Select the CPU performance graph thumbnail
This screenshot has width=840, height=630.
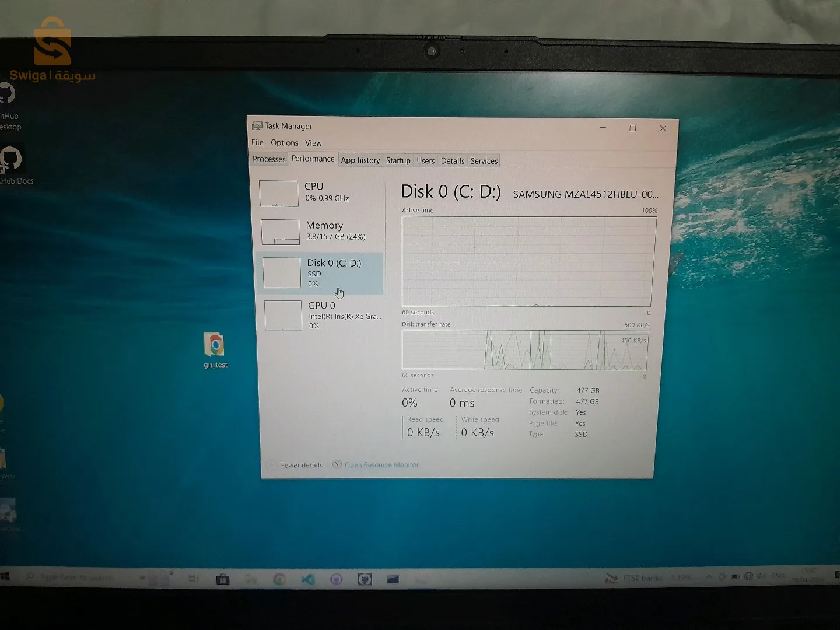pos(279,194)
